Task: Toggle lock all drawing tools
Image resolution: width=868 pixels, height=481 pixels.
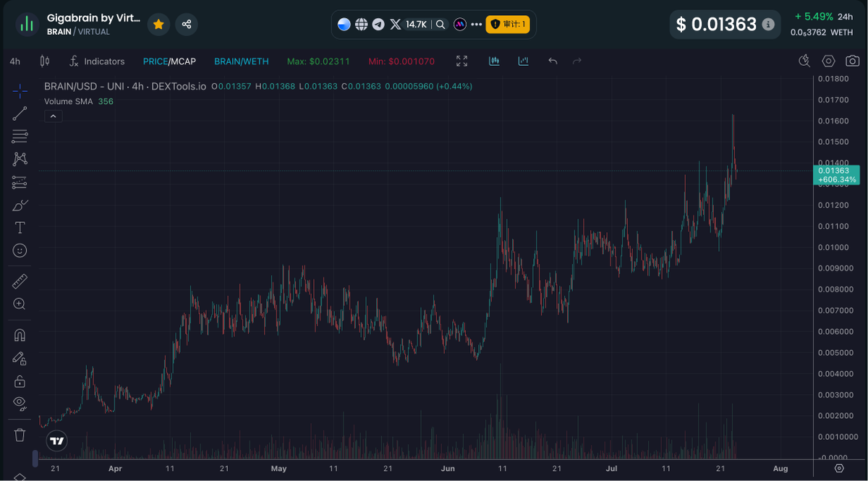Action: tap(20, 381)
